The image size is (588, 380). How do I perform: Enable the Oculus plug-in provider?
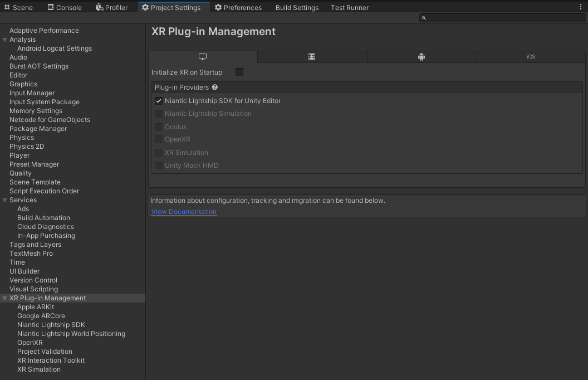159,127
